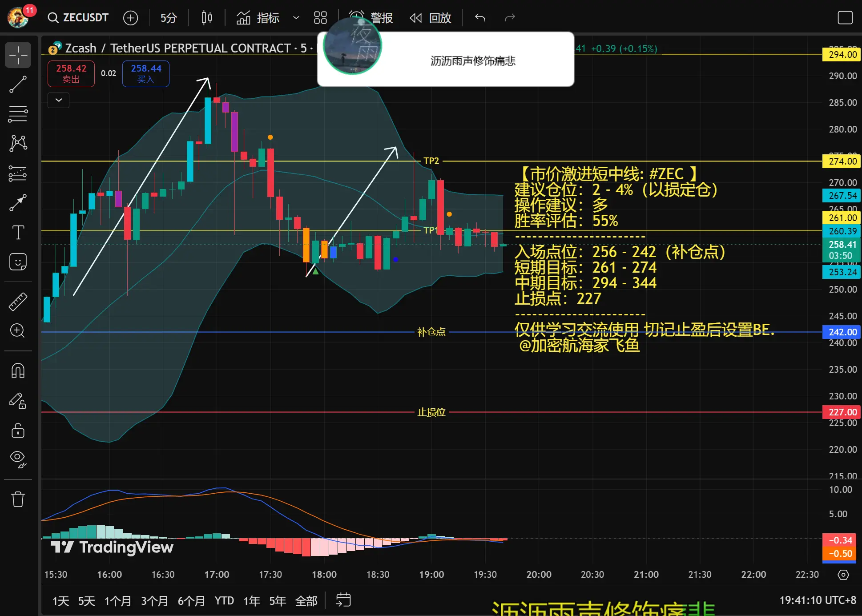Image resolution: width=862 pixels, height=616 pixels.
Task: Toggle lock all drawing tools
Action: [x=18, y=430]
